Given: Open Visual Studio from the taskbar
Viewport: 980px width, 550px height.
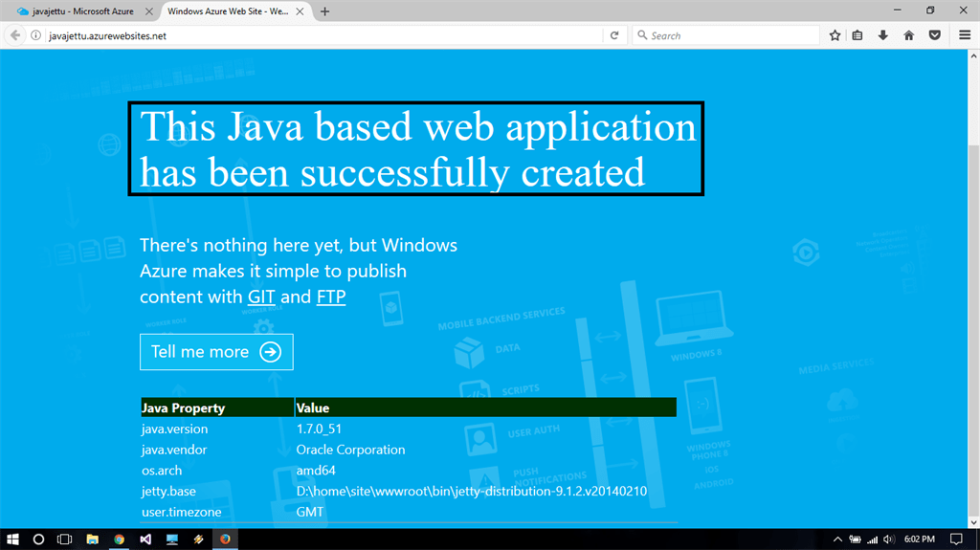Looking at the screenshot, I should 145,539.
